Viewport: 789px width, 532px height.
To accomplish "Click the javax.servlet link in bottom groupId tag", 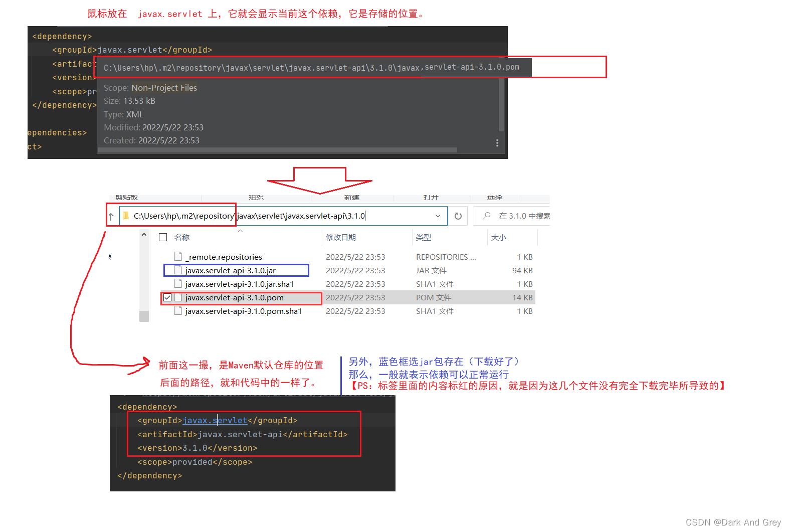I will (x=215, y=420).
